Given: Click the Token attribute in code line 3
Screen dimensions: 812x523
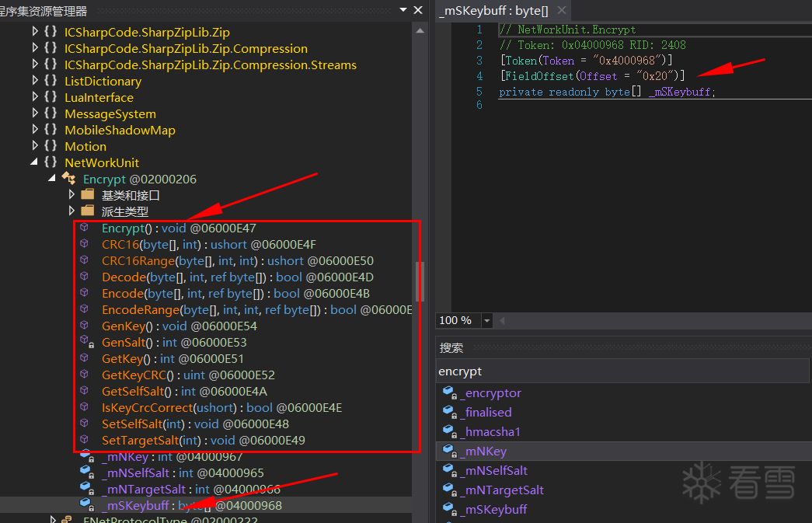Looking at the screenshot, I should click(x=521, y=61).
